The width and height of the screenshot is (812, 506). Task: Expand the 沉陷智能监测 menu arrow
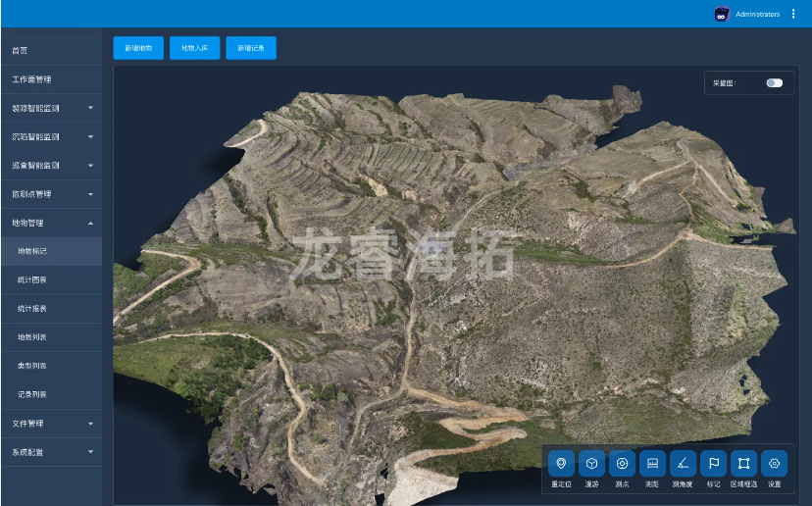tap(90, 136)
